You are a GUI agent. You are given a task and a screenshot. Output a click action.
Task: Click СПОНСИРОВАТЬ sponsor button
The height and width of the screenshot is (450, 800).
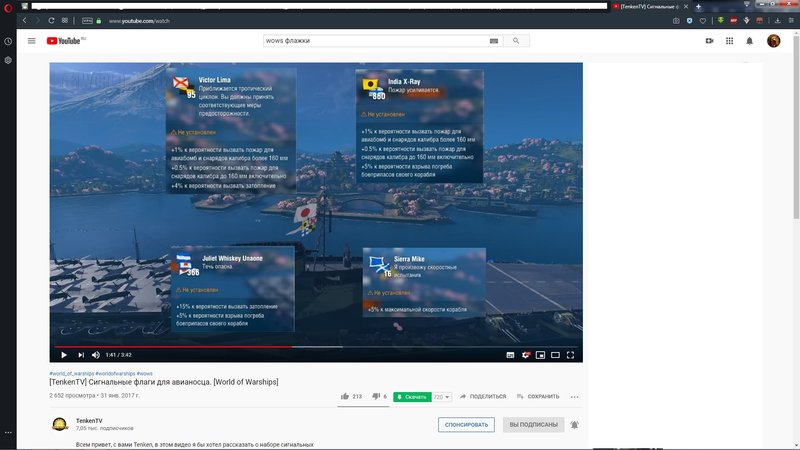click(466, 424)
